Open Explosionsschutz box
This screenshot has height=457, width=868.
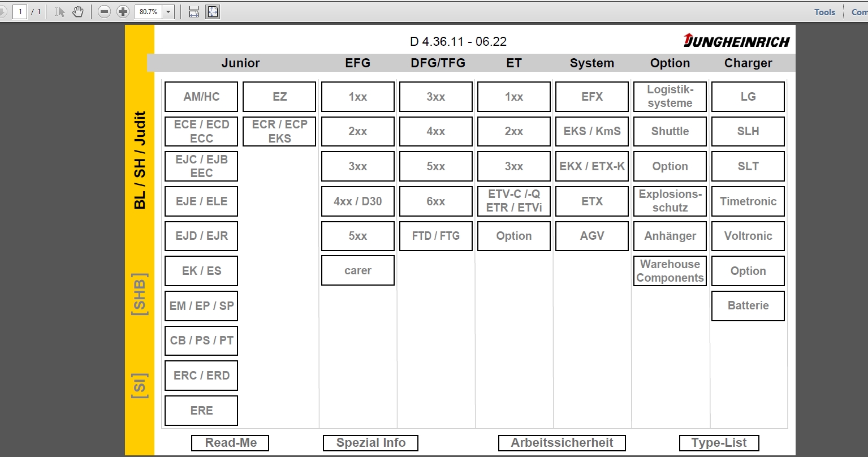[x=670, y=201]
